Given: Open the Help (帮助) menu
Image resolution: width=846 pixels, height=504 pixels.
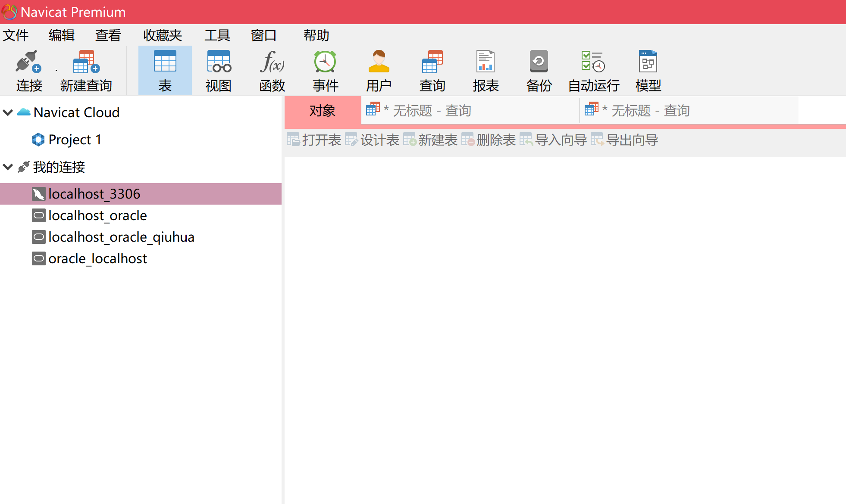Looking at the screenshot, I should tap(316, 35).
